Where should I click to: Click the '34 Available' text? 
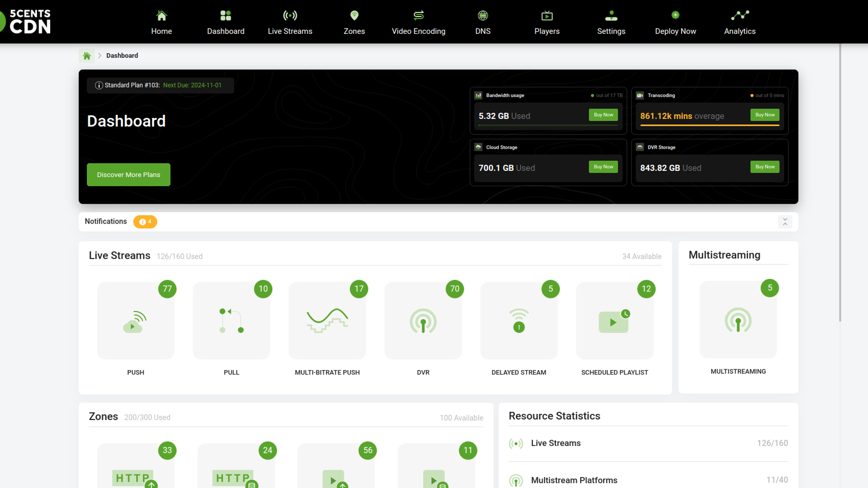(x=642, y=257)
